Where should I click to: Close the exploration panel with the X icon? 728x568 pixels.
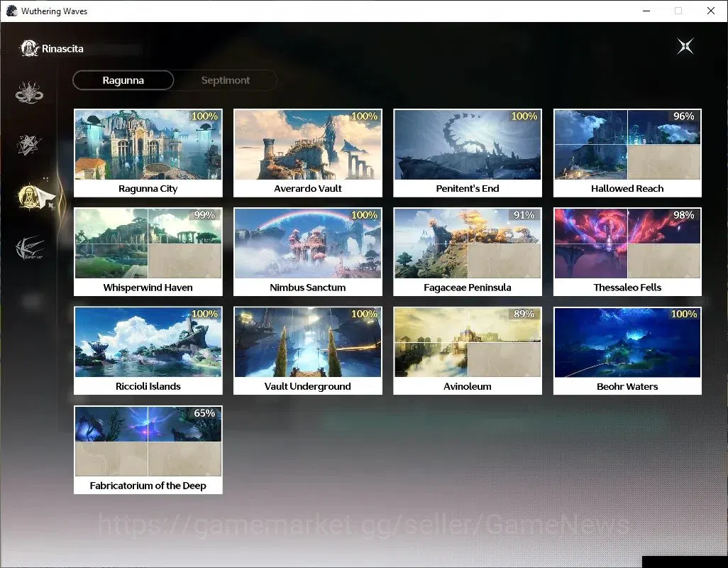(685, 46)
